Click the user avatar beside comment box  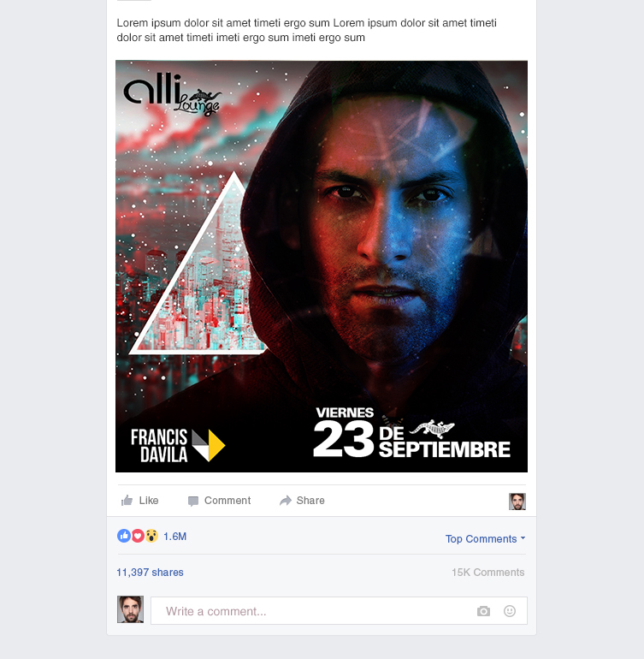click(x=130, y=609)
